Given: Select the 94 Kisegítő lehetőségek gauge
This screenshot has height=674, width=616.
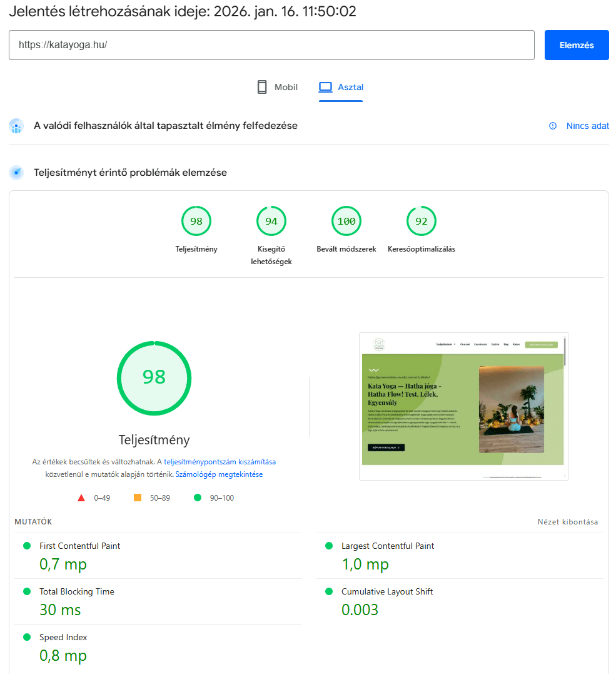Looking at the screenshot, I should 271,222.
